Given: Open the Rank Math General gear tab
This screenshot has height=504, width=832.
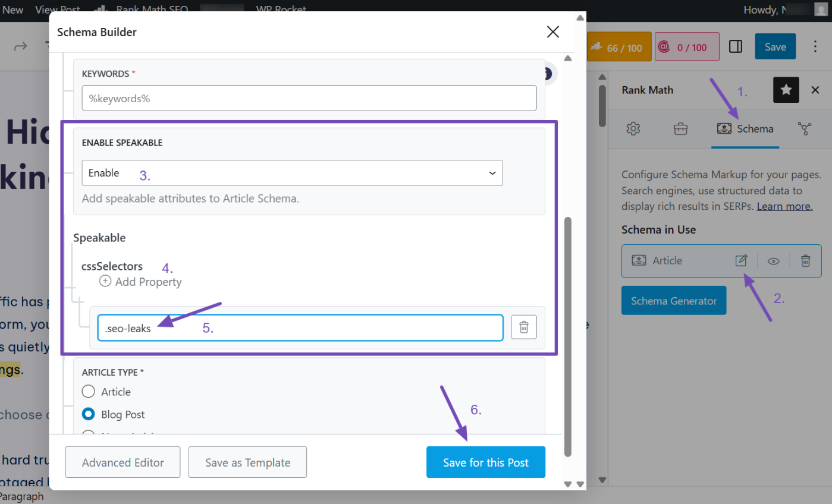Looking at the screenshot, I should click(x=633, y=128).
